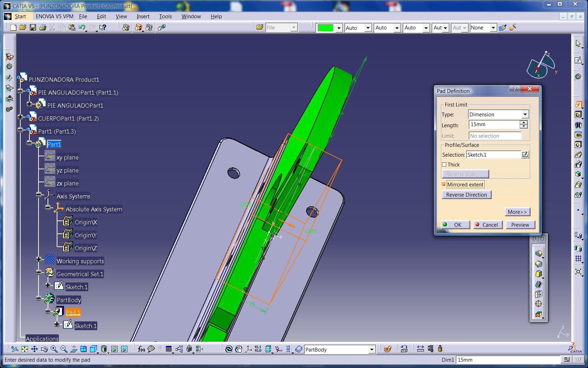Open the Type dropdown in Pad Definition
The width and height of the screenshot is (588, 368).
pos(525,114)
